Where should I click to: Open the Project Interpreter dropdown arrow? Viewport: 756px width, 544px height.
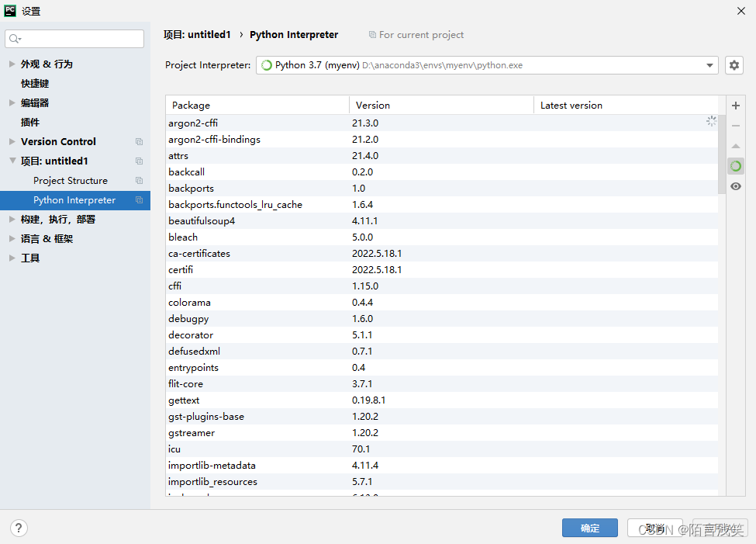tap(709, 65)
